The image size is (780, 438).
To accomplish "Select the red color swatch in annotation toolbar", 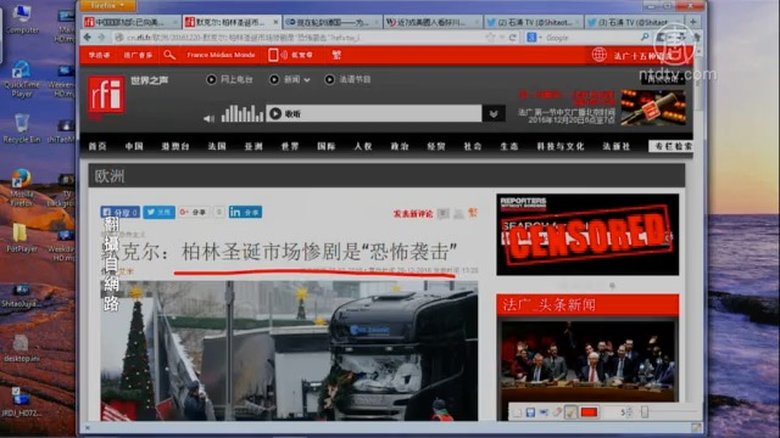I will point(590,411).
